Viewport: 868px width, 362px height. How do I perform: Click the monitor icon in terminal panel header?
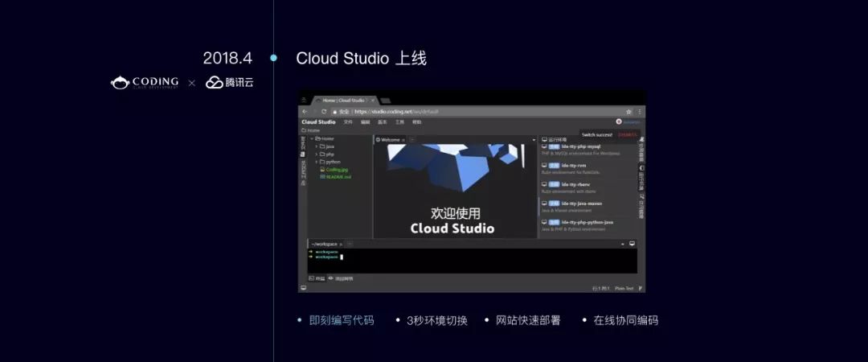click(x=633, y=244)
